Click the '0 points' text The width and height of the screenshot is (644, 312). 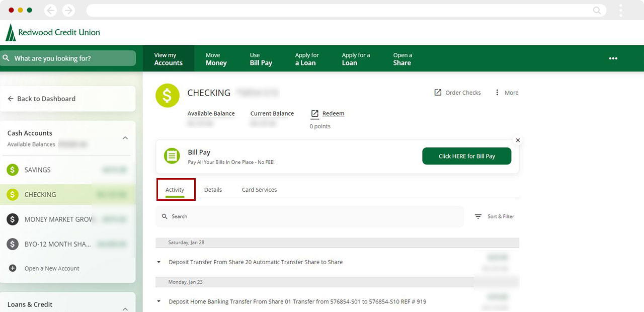click(x=320, y=126)
